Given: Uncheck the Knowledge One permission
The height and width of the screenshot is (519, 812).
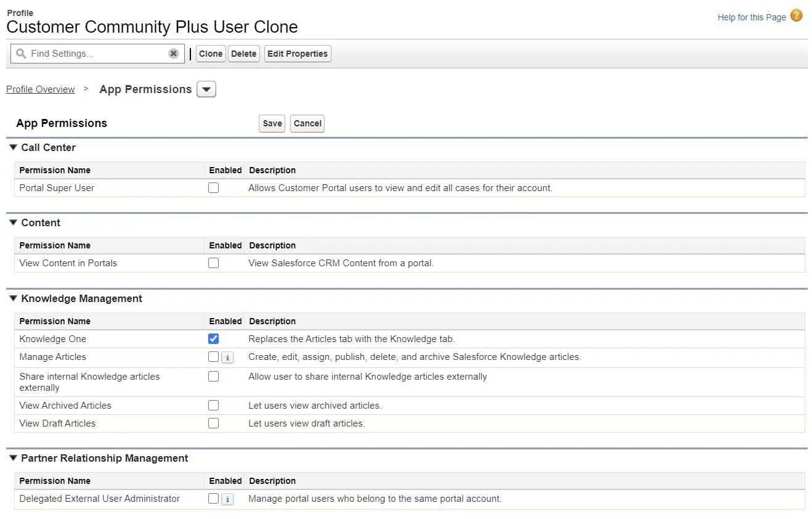Looking at the screenshot, I should (x=213, y=339).
